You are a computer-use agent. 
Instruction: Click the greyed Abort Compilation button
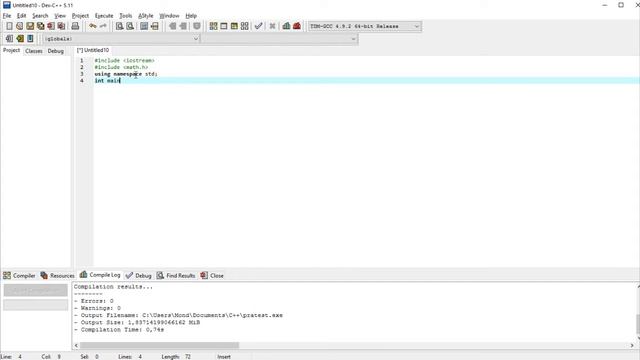tap(36, 290)
